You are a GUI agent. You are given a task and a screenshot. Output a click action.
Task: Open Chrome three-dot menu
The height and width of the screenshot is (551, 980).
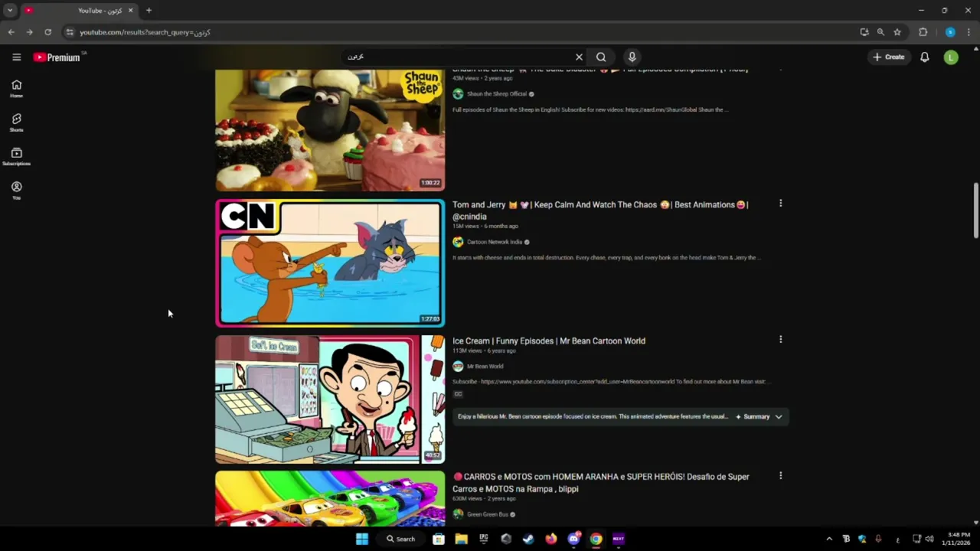point(969,32)
